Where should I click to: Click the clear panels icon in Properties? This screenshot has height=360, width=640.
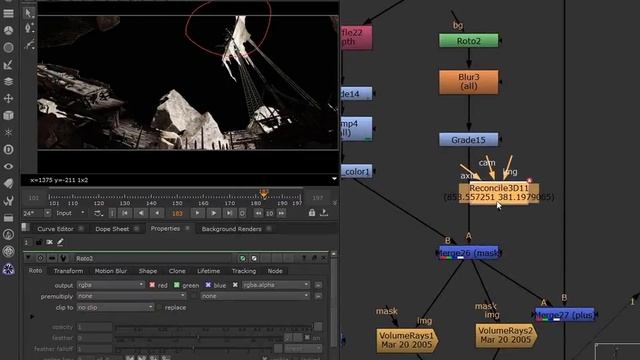point(49,242)
